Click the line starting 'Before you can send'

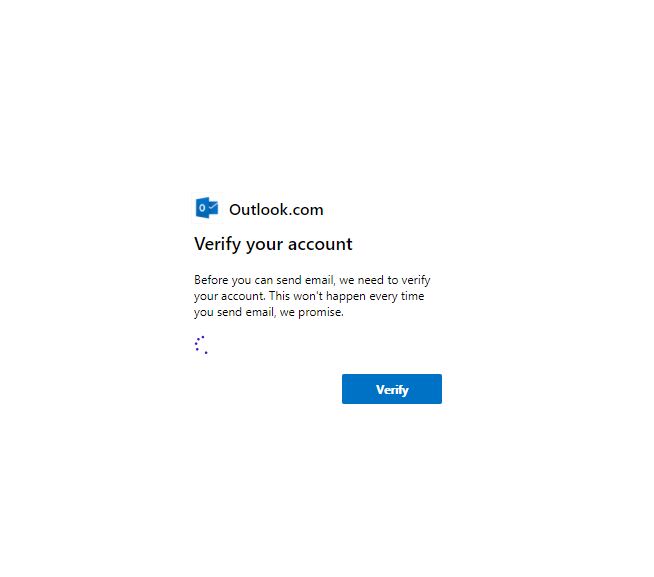click(312, 280)
